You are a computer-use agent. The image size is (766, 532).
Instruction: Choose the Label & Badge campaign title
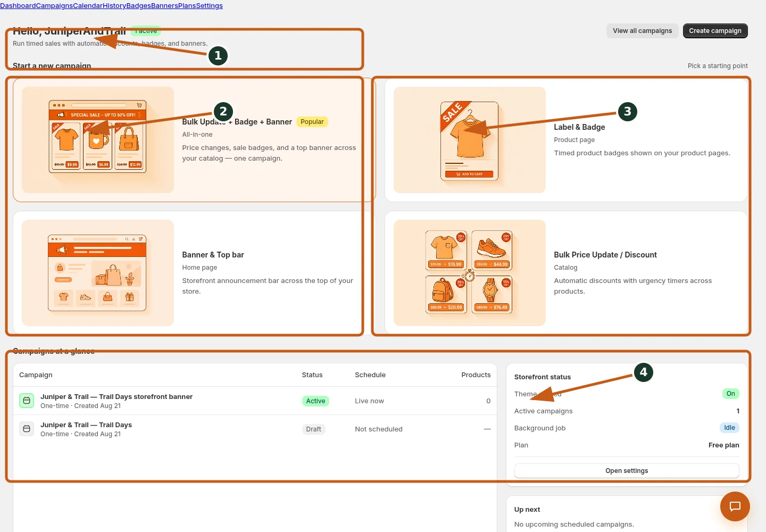click(x=579, y=127)
